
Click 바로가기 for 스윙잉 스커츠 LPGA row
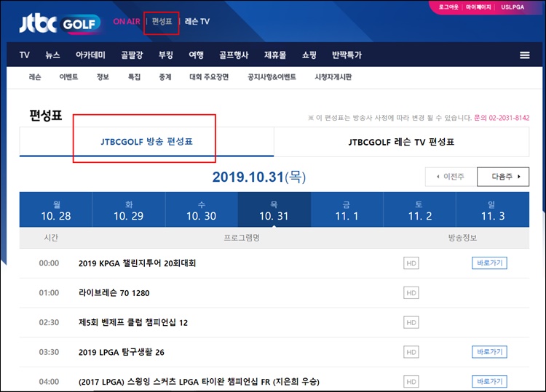tap(490, 381)
